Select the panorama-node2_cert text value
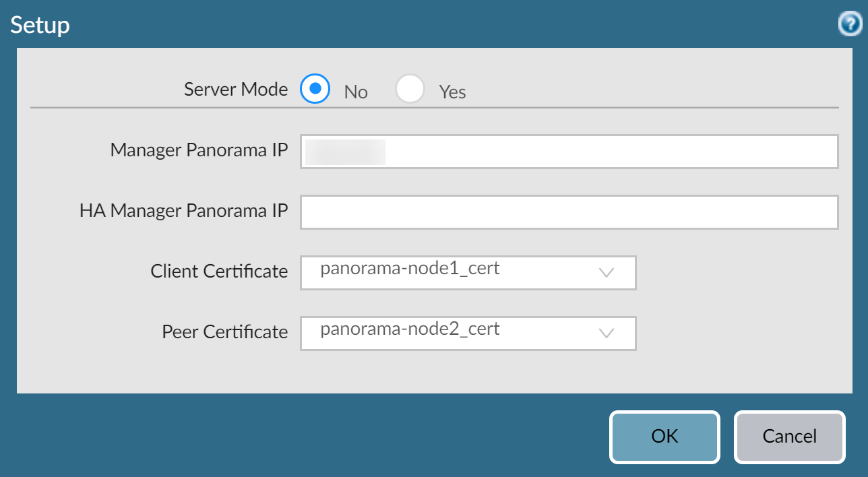868x477 pixels. tap(410, 329)
